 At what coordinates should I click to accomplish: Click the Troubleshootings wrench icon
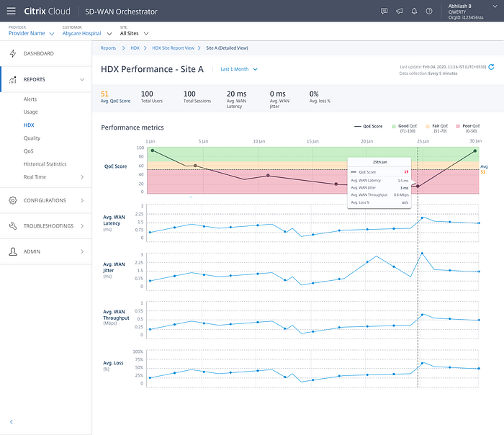click(x=13, y=226)
